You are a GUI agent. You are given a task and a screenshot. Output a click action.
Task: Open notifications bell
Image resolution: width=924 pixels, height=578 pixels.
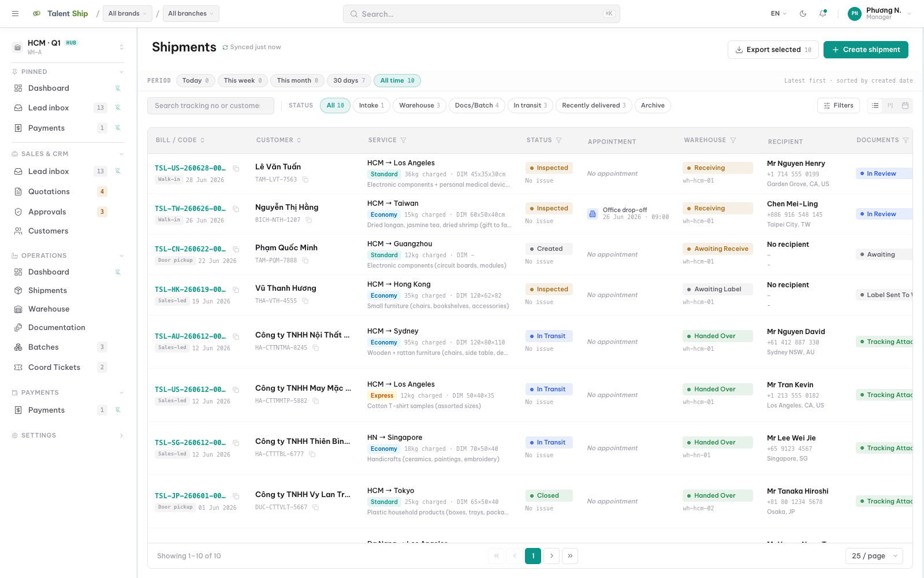822,14
